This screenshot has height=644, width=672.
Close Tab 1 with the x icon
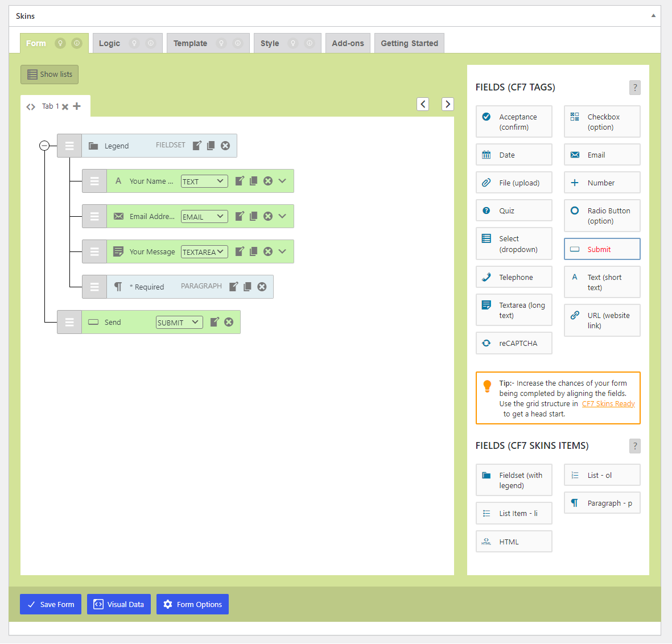coord(65,107)
